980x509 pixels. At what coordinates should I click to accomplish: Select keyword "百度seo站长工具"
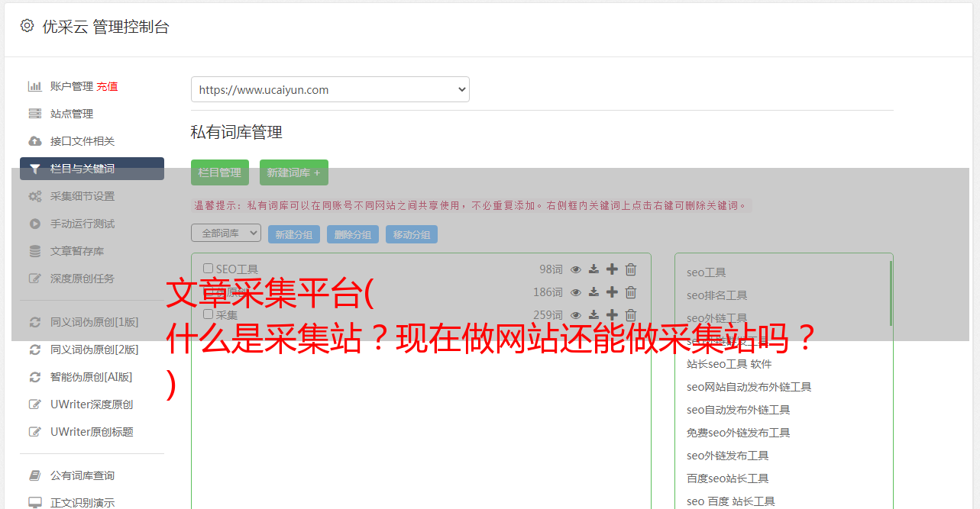tap(727, 478)
